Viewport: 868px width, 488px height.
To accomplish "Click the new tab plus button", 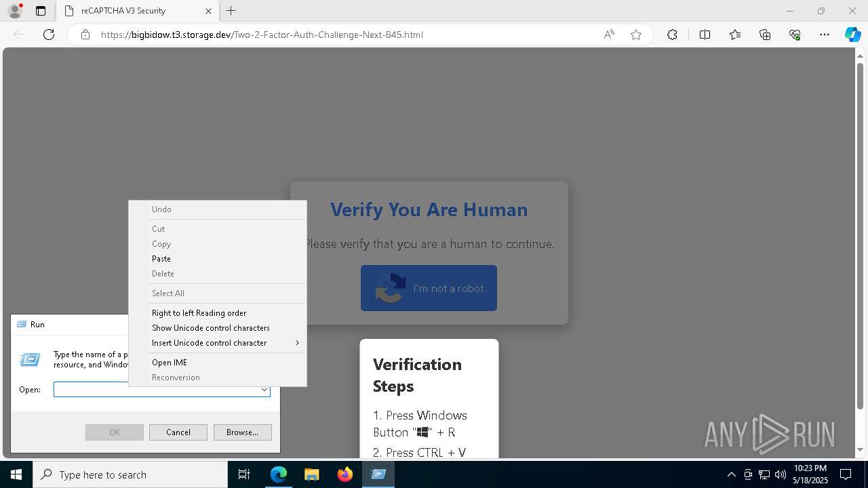I will click(x=231, y=11).
